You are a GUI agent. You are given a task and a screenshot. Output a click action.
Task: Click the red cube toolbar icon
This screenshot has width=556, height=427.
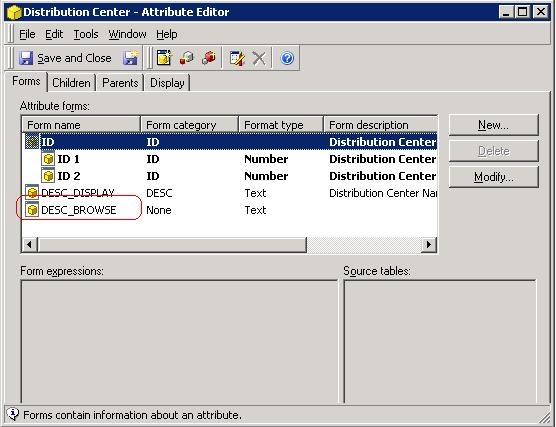click(209, 58)
